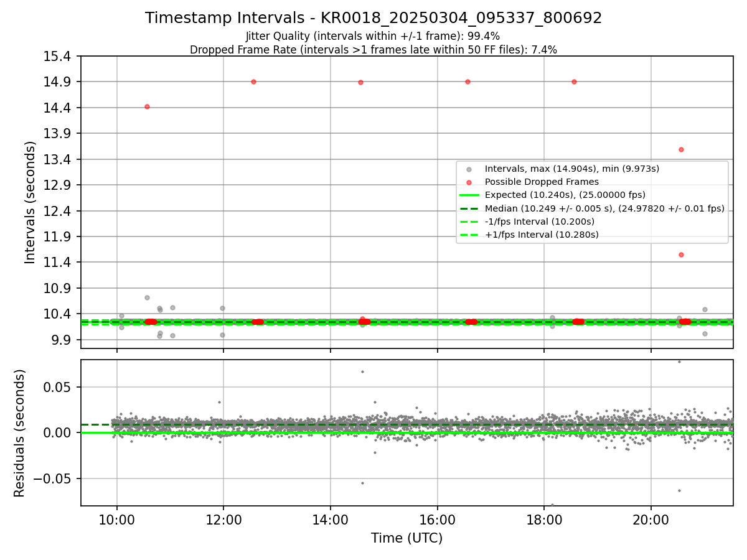Viewport: 747px width, 560px height.
Task: Click the 'Residuals (seconds)' y-axis label
Action: coord(20,433)
